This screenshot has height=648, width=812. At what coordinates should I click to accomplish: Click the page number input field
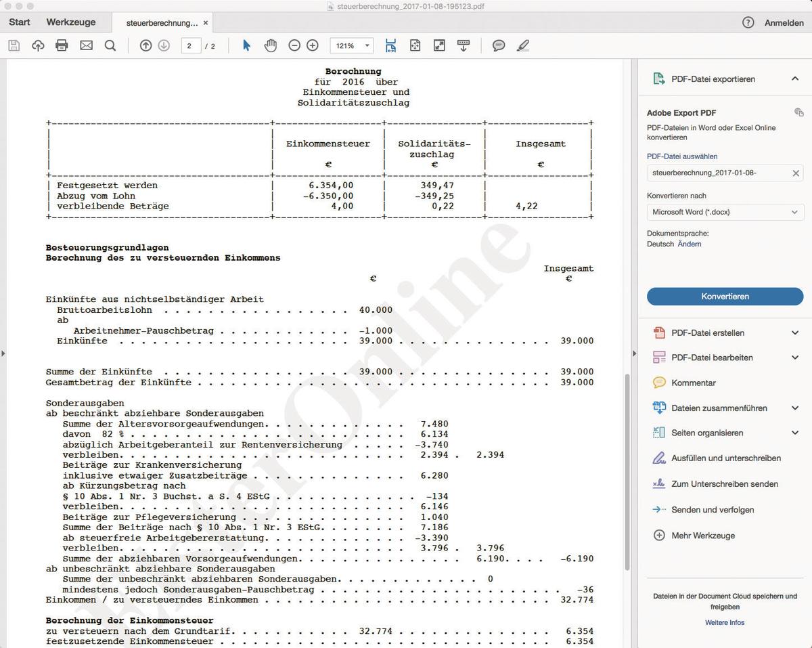coord(191,45)
